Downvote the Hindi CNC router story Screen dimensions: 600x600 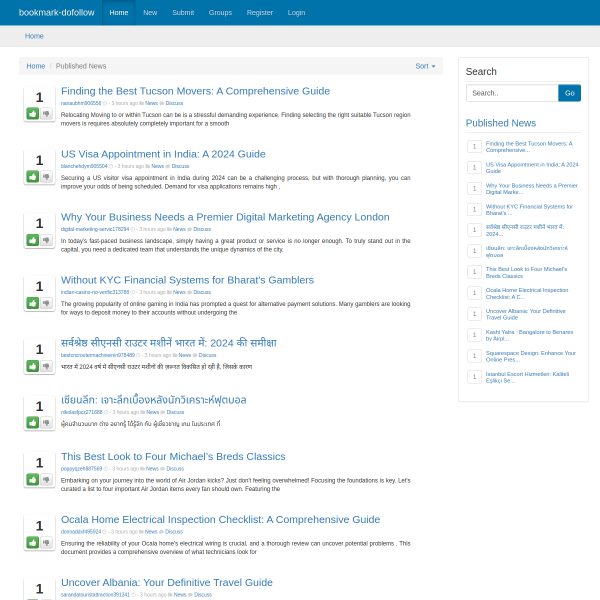tap(46, 366)
